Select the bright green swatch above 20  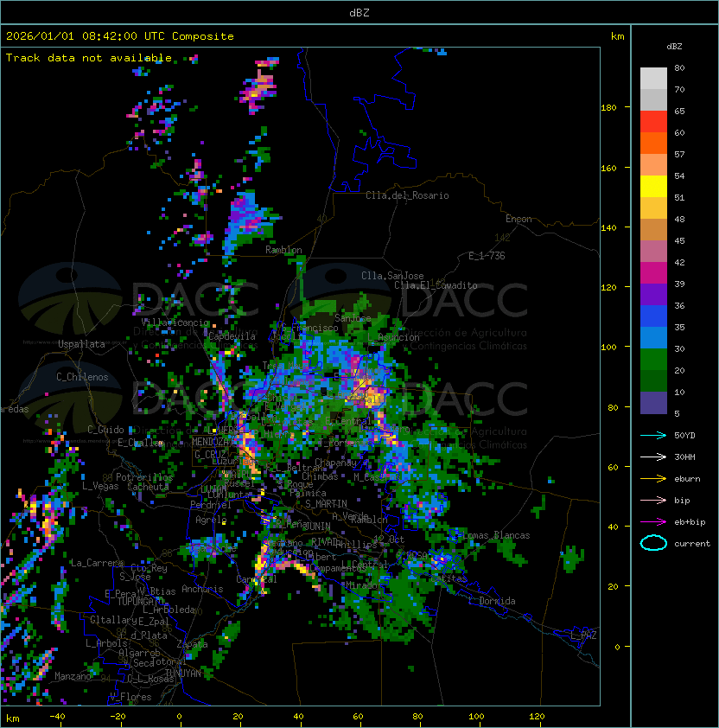[653, 360]
